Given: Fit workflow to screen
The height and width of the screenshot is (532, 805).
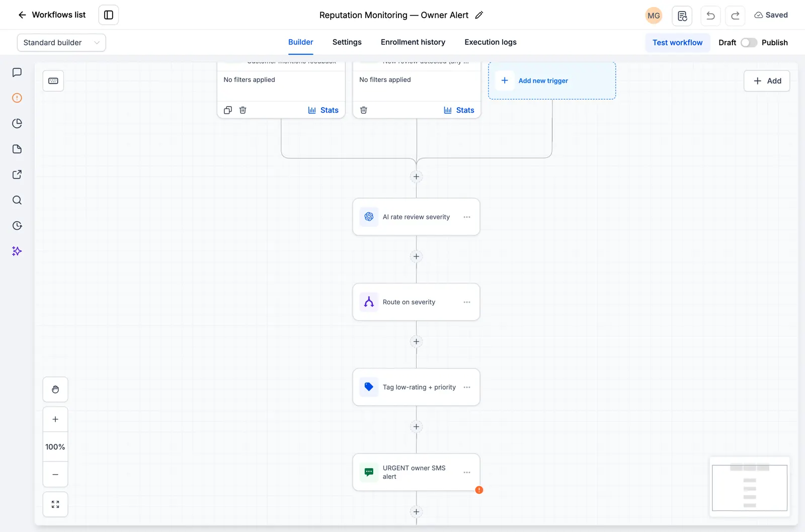Looking at the screenshot, I should [x=55, y=504].
